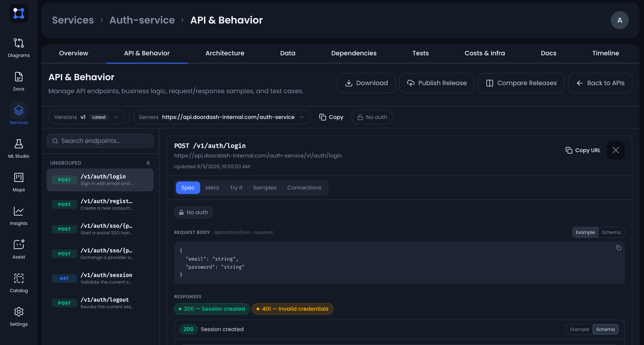The width and height of the screenshot is (644, 345).
Task: Open the Try it sub-tab
Action: (236, 188)
